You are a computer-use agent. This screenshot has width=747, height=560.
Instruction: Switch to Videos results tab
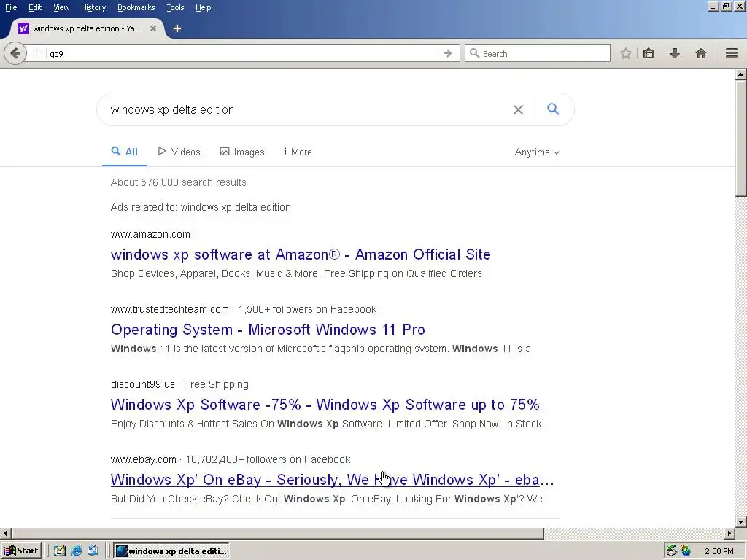[x=179, y=152]
